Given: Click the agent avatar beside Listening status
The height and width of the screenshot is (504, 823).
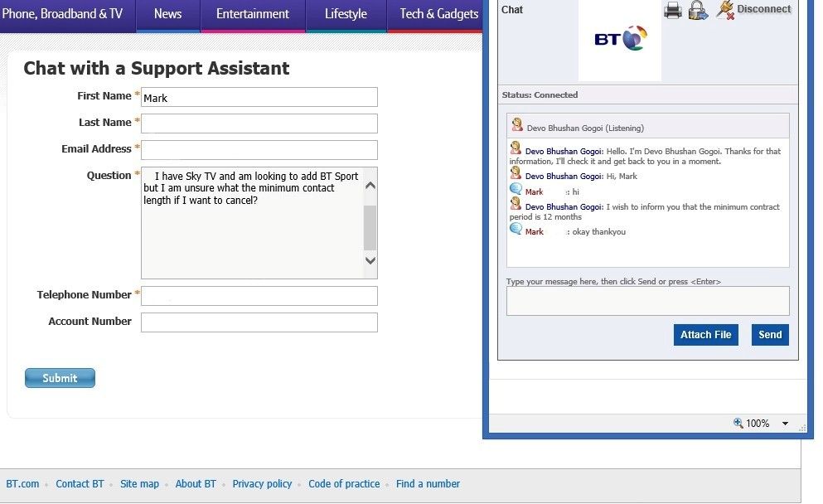Looking at the screenshot, I should coord(517,124).
